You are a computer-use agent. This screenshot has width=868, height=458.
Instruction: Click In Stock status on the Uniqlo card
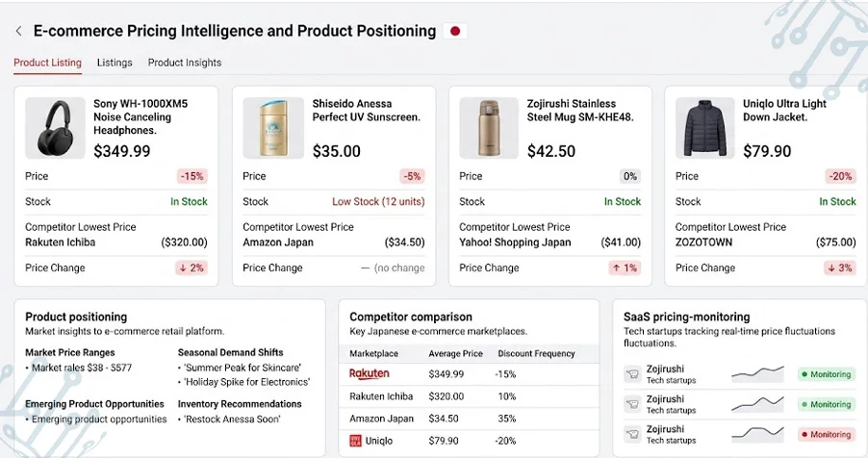tap(837, 202)
